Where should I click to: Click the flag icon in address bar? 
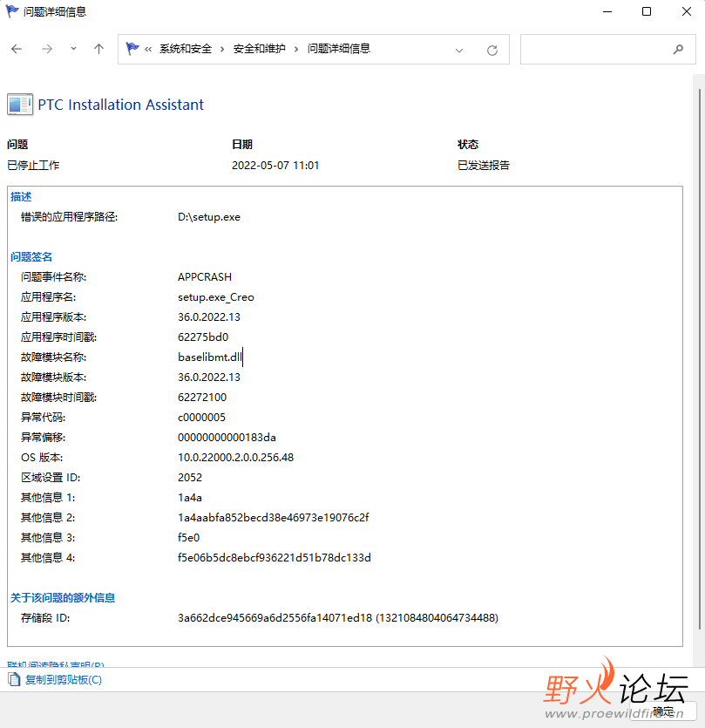pyautogui.click(x=132, y=49)
